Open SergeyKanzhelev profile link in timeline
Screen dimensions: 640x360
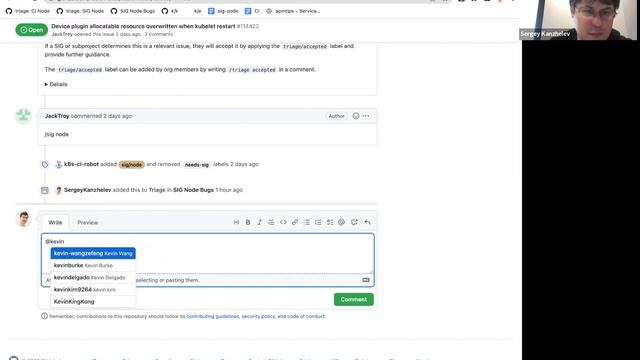(87, 190)
